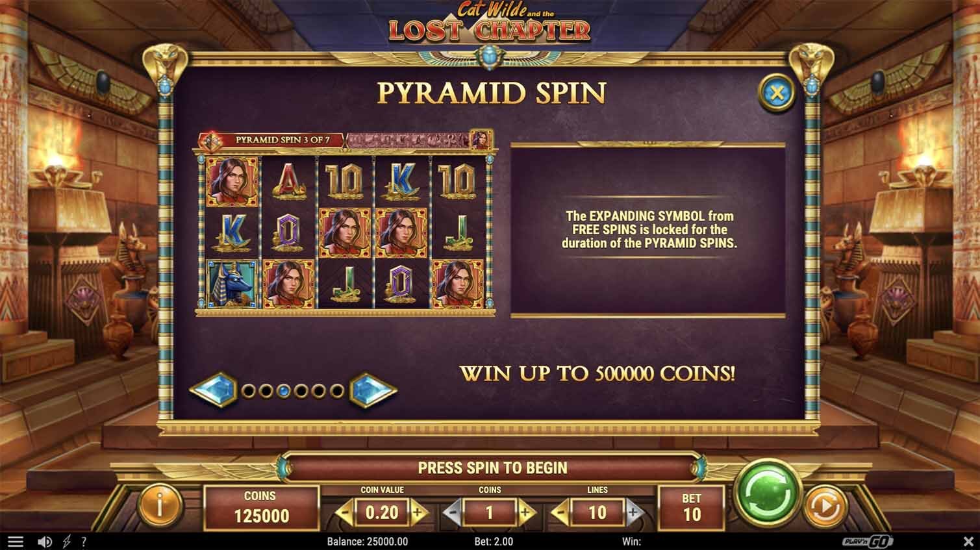Close the Pyramid Spin info panel
This screenshot has width=980, height=550.
point(777,93)
